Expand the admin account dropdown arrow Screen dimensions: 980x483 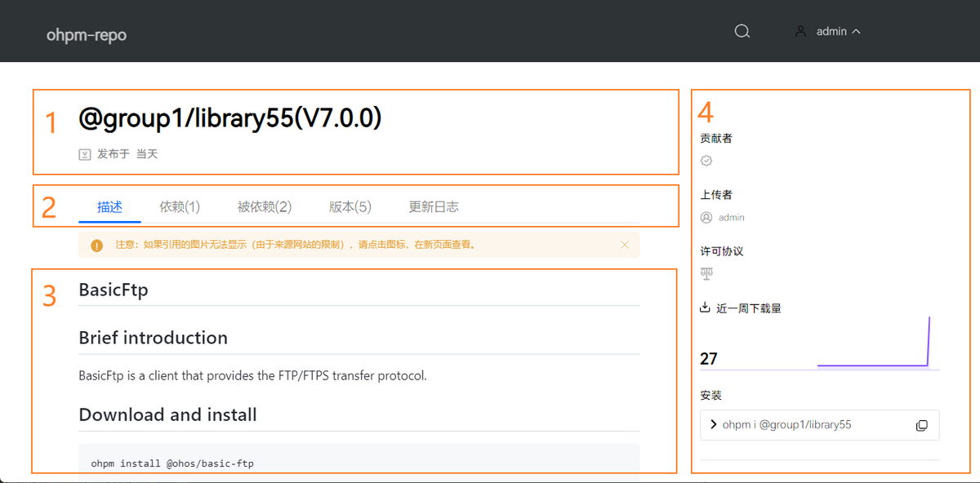pos(856,32)
